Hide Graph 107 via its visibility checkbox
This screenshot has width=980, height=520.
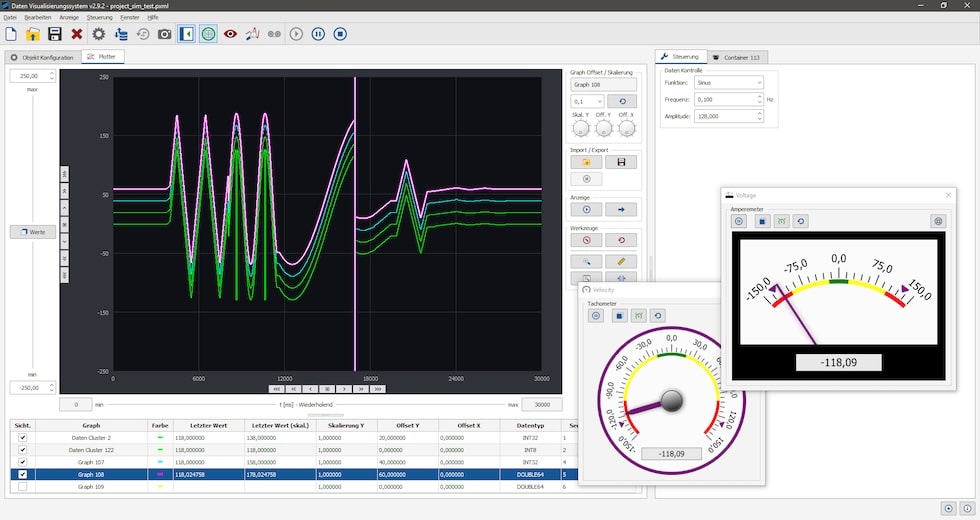pyautogui.click(x=22, y=462)
